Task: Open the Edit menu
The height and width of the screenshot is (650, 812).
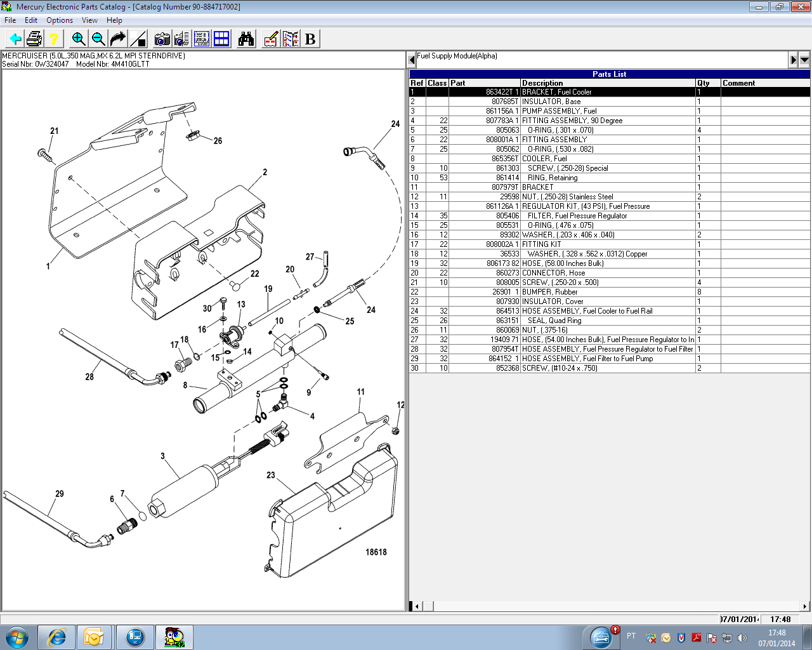Action: [31, 20]
